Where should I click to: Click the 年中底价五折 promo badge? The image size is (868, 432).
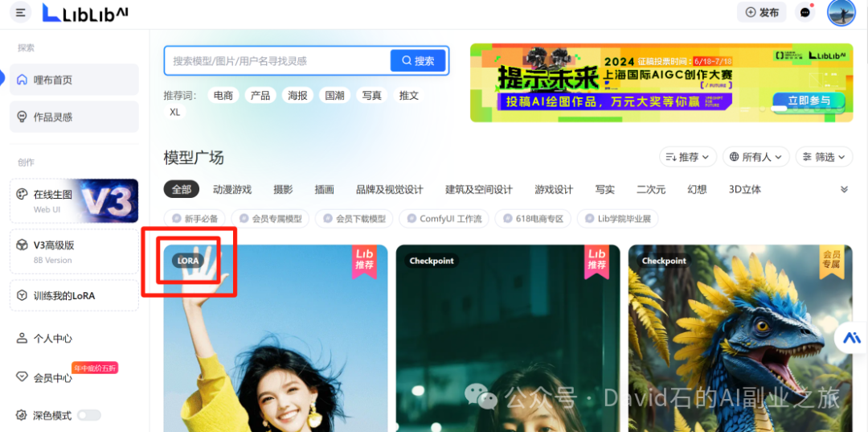coord(95,368)
